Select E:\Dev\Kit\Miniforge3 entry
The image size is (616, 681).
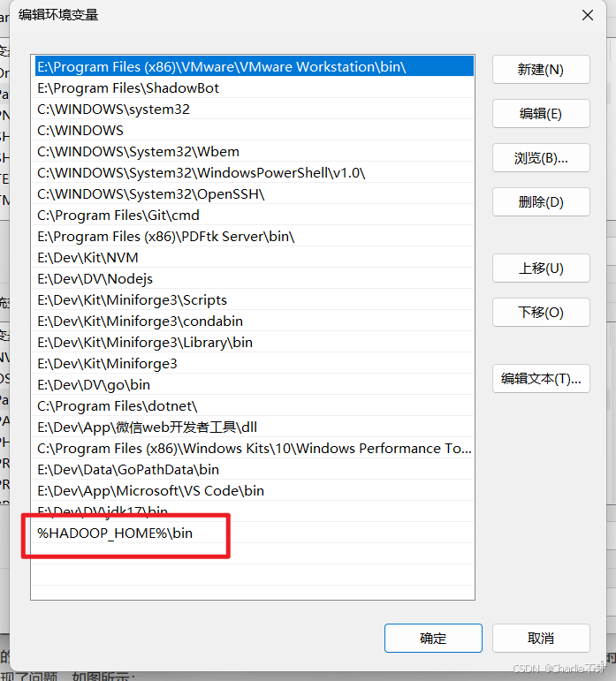click(253, 364)
